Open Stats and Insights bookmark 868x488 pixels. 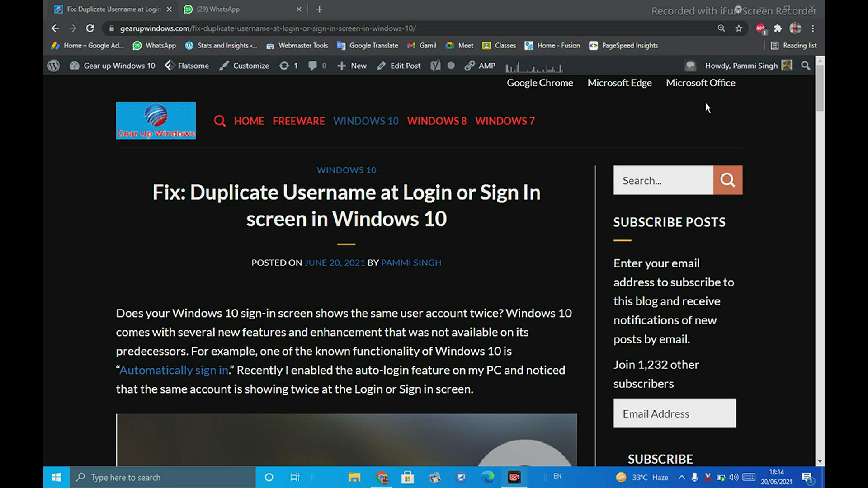(221, 46)
